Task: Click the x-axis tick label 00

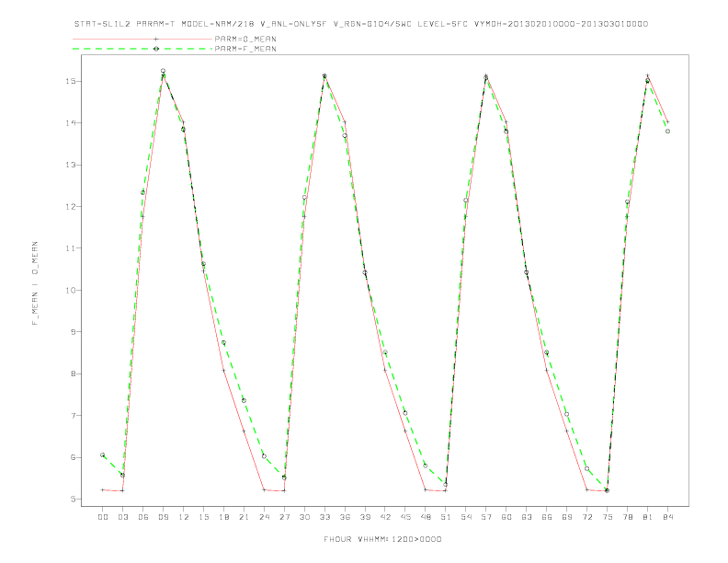Action: click(103, 517)
